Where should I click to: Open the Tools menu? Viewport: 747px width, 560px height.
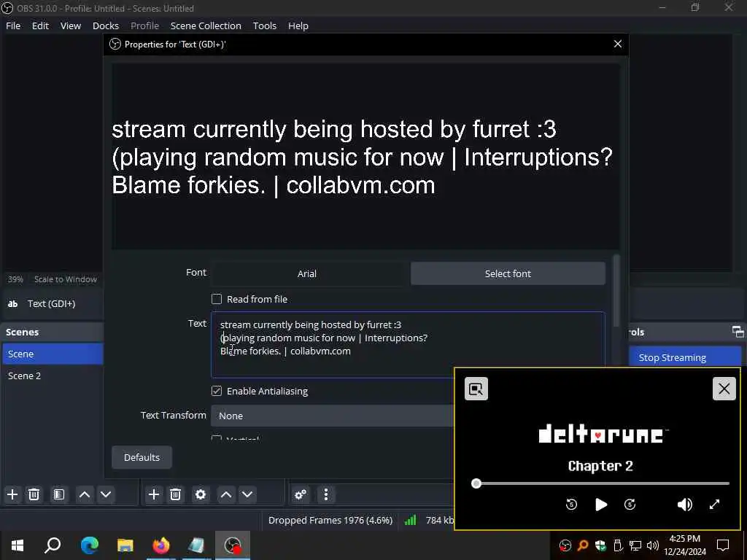tap(264, 26)
